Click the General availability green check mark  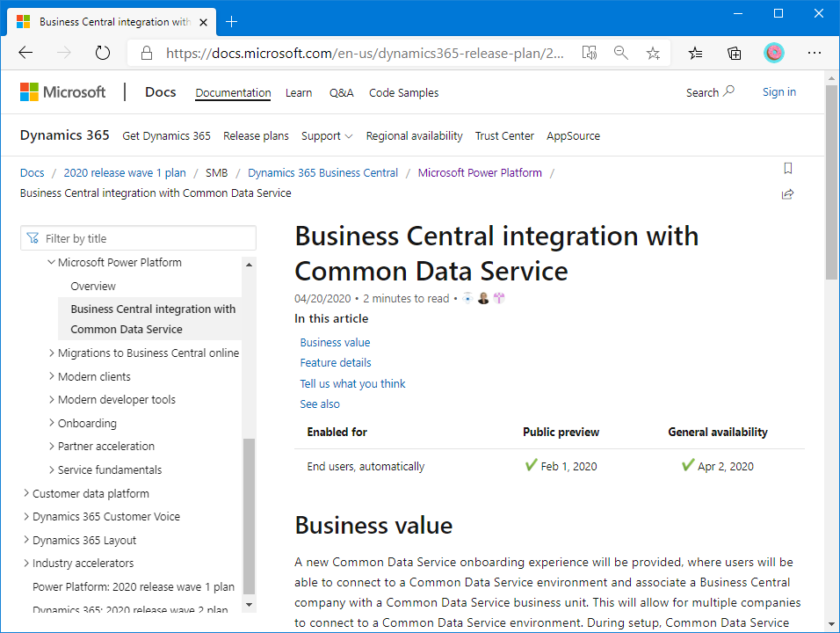point(688,465)
